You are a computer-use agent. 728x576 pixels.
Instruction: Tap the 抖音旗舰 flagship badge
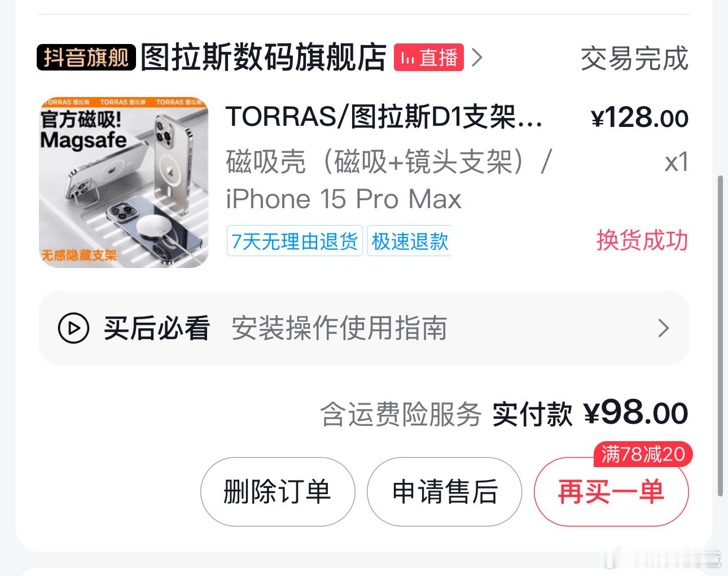[x=86, y=58]
